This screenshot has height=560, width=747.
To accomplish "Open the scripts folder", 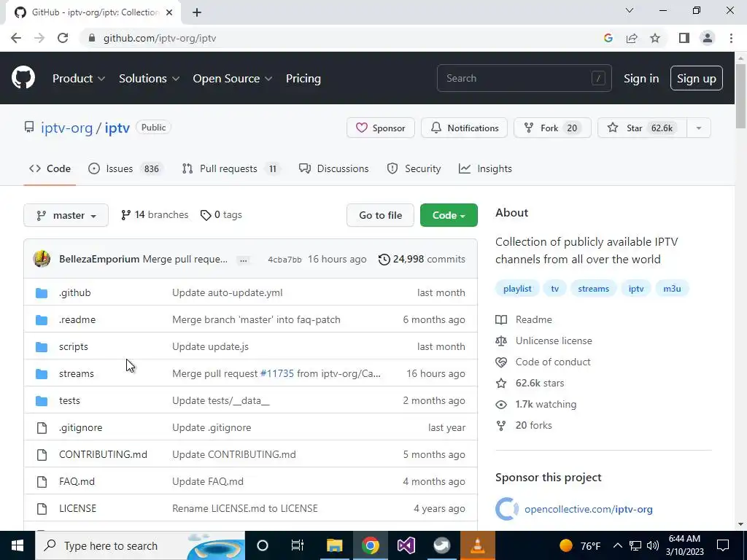I will pyautogui.click(x=74, y=346).
